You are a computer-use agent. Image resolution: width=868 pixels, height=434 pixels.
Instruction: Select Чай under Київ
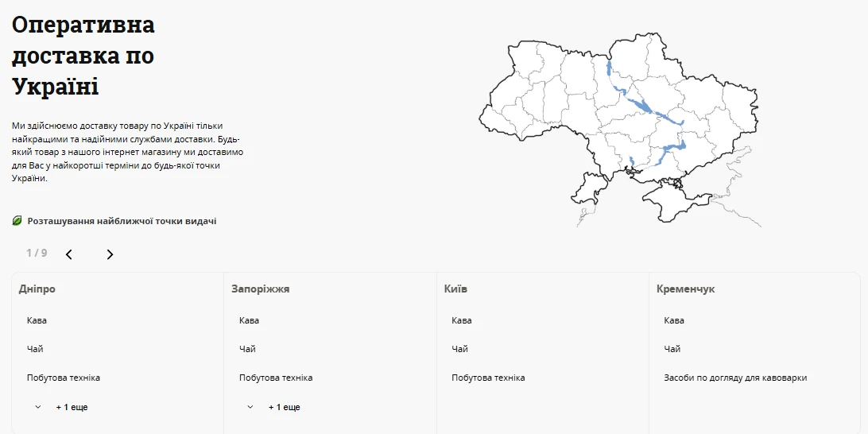pyautogui.click(x=460, y=349)
